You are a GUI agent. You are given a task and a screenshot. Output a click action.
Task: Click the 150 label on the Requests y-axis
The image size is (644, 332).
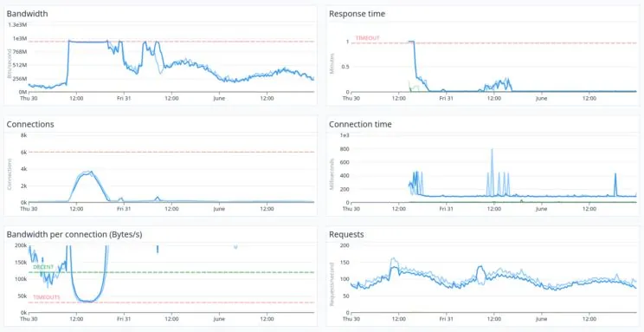click(x=345, y=262)
